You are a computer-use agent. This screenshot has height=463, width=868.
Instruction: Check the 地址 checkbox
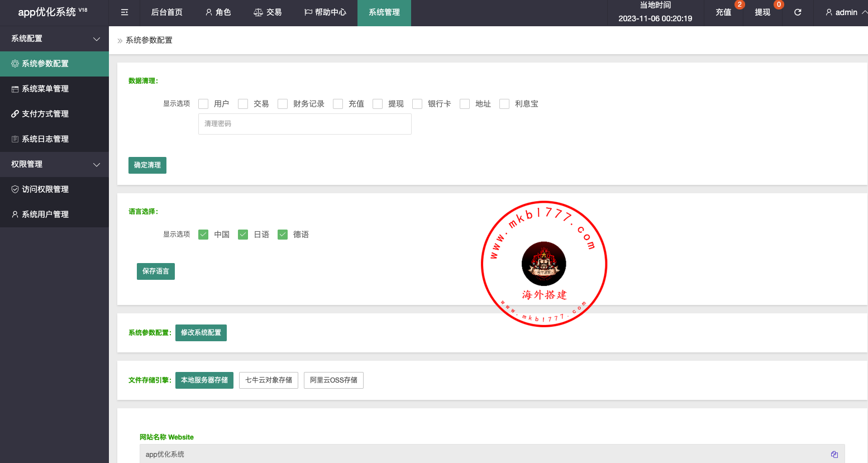465,104
